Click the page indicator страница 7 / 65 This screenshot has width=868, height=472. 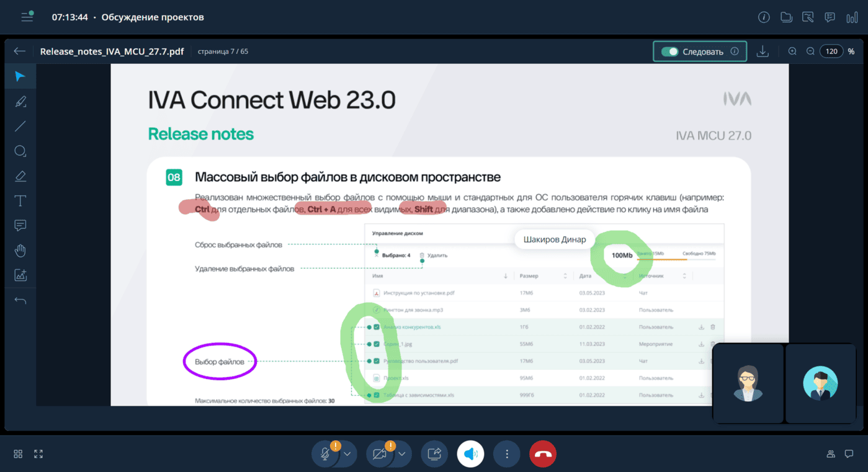pos(223,51)
